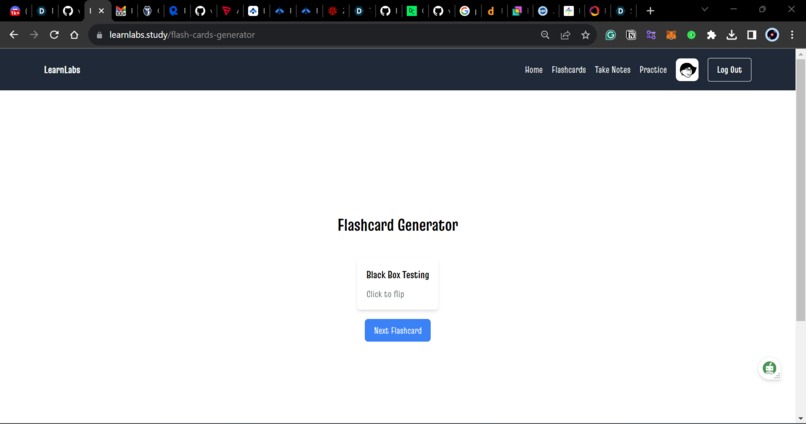Open the Chrome three-dot menu

tap(792, 35)
